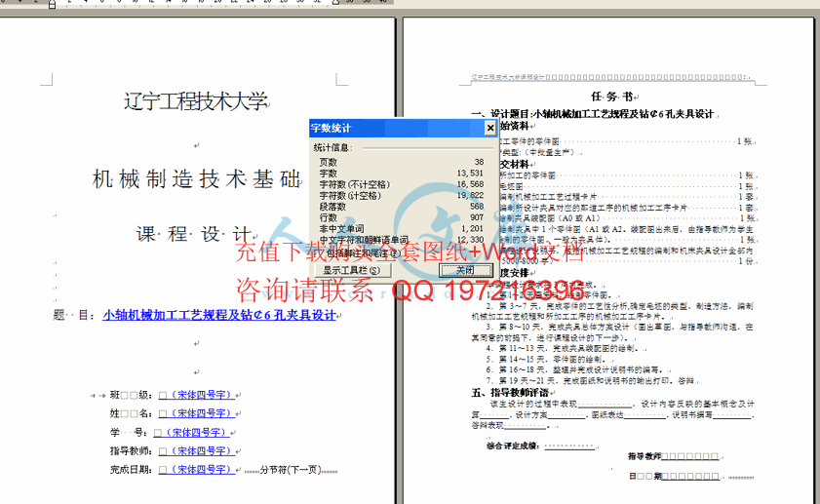Click the 一、设计题目 line on page two
Screen dimensions: 820x504
pos(593,114)
